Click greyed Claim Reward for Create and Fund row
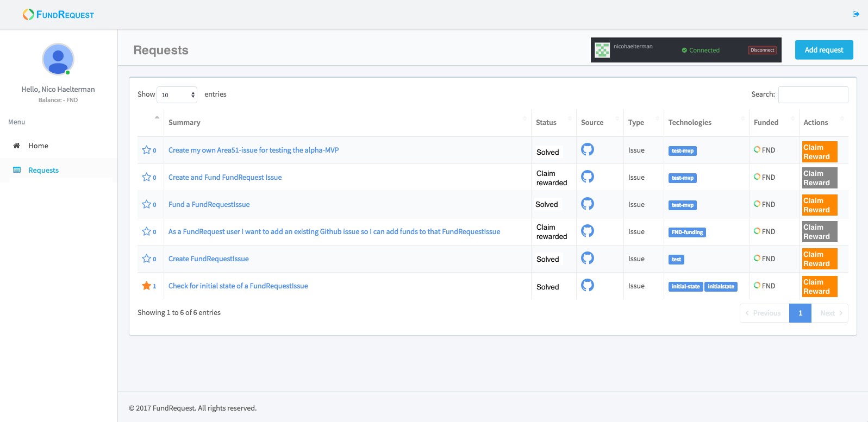The height and width of the screenshot is (422, 868). (820, 178)
